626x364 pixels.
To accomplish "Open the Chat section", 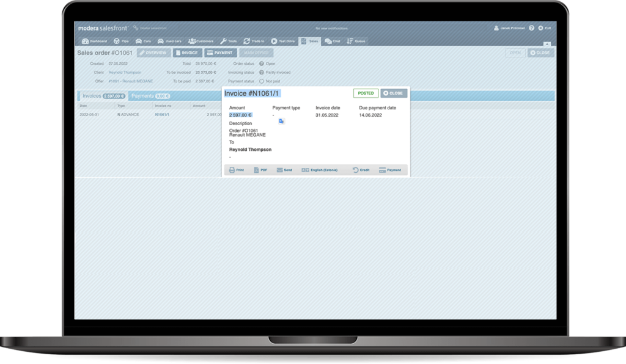I will click(333, 41).
